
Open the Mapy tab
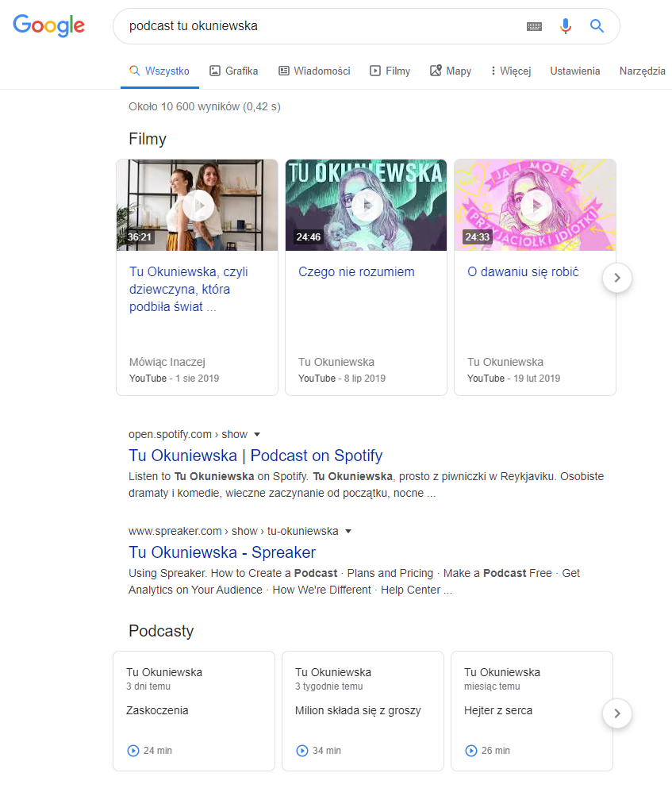451,71
